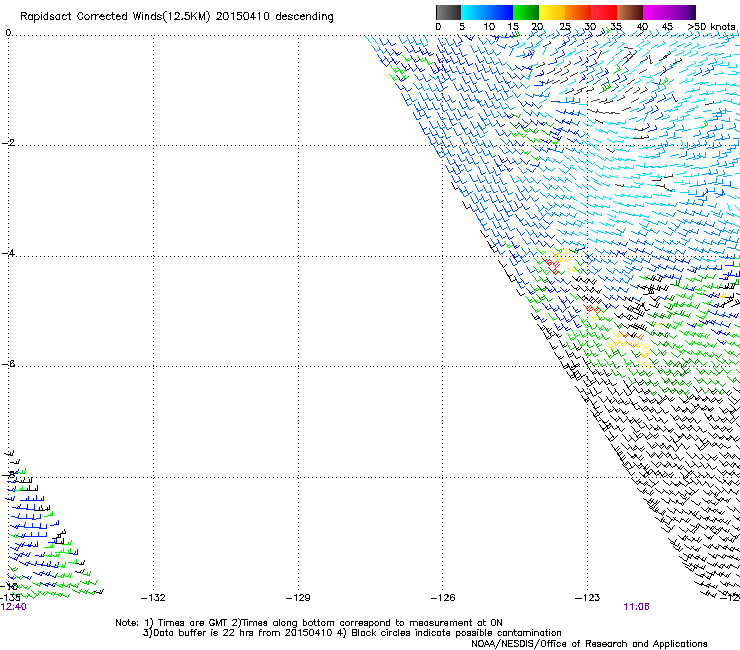Click the blue 10-15 knots color segment
Screen dimensions: 740x650
click(x=500, y=12)
